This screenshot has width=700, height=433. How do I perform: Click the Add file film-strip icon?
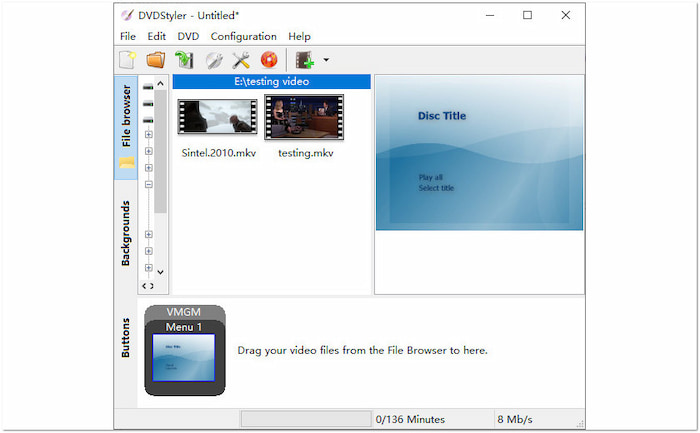click(305, 60)
